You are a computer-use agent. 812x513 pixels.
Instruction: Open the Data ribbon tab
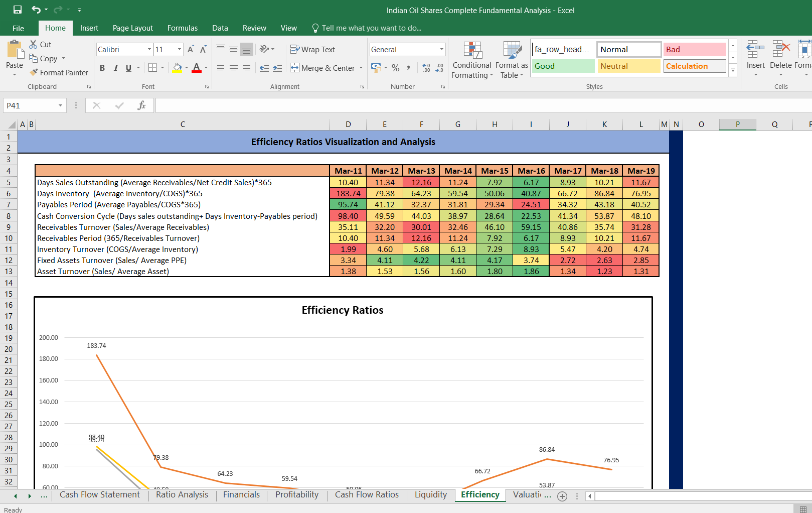point(220,28)
